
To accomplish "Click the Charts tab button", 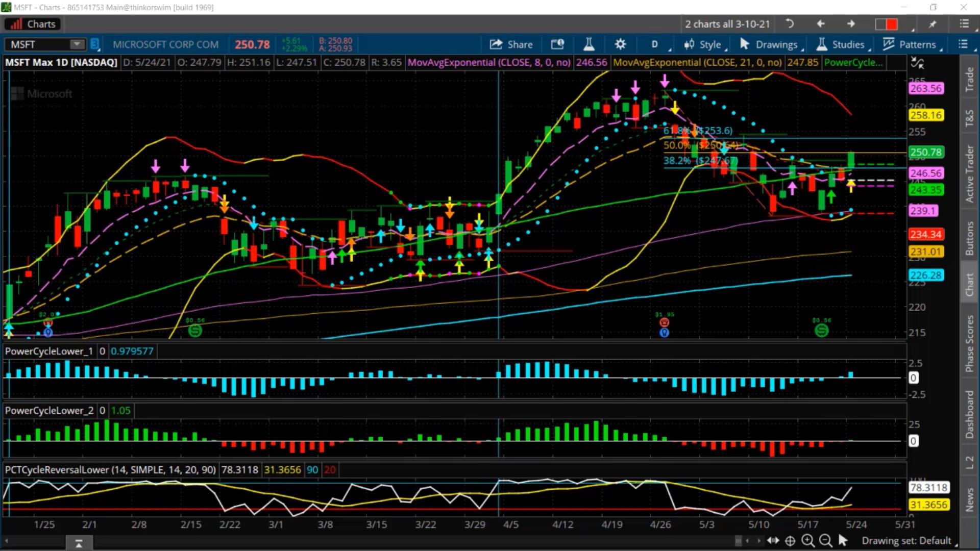I will [x=33, y=24].
